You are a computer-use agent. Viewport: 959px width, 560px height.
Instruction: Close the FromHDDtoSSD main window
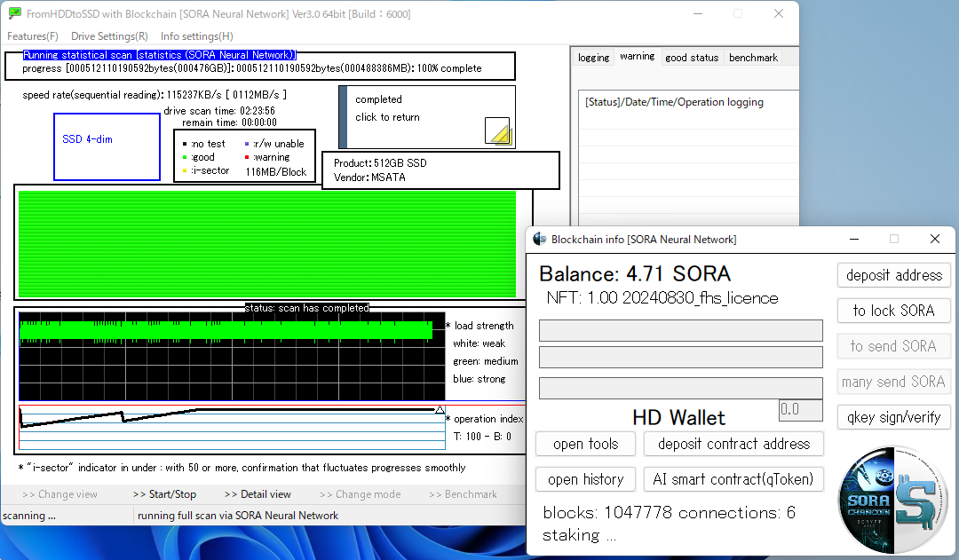click(x=779, y=13)
